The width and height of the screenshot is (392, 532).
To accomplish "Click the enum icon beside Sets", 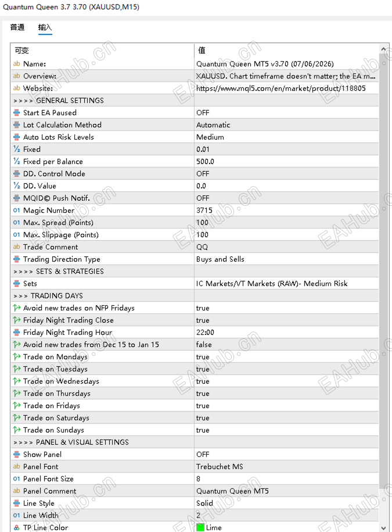I will 16,284.
